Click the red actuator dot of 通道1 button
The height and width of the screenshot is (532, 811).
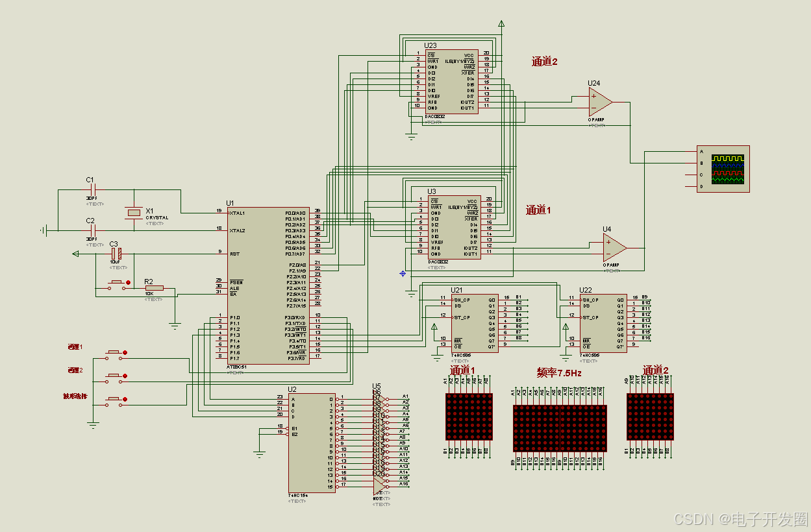tap(125, 353)
